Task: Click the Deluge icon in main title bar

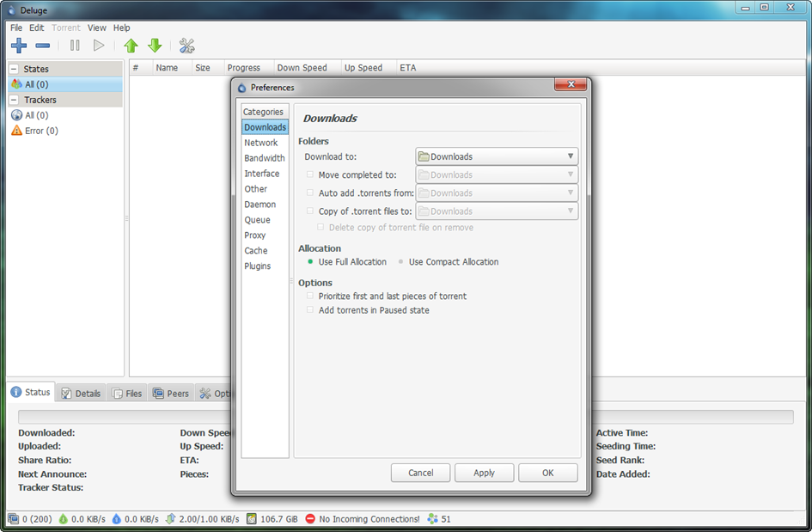Action: [12, 10]
